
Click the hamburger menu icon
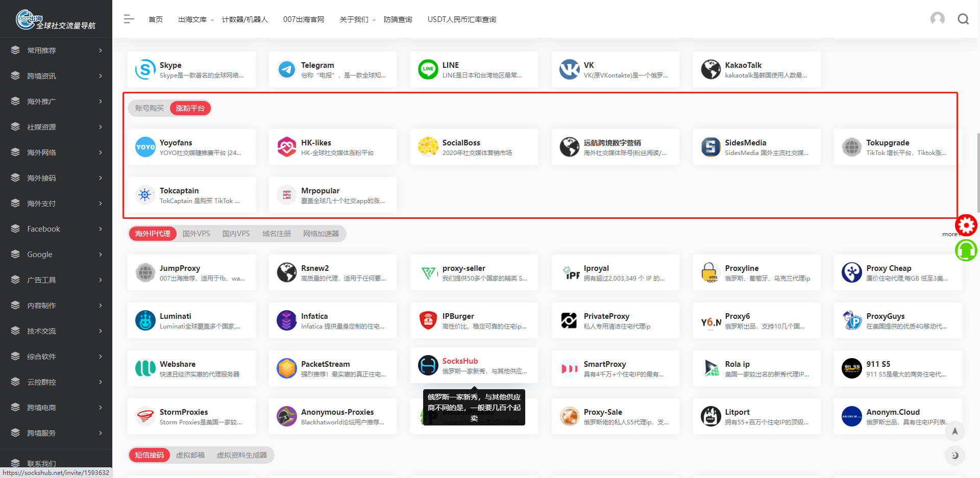(x=129, y=19)
